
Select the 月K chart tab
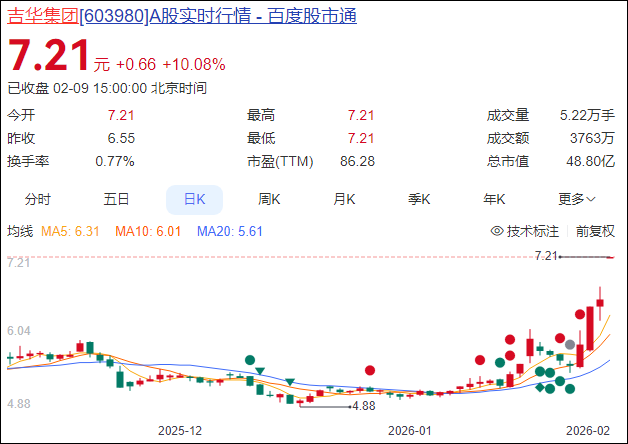pos(344,199)
